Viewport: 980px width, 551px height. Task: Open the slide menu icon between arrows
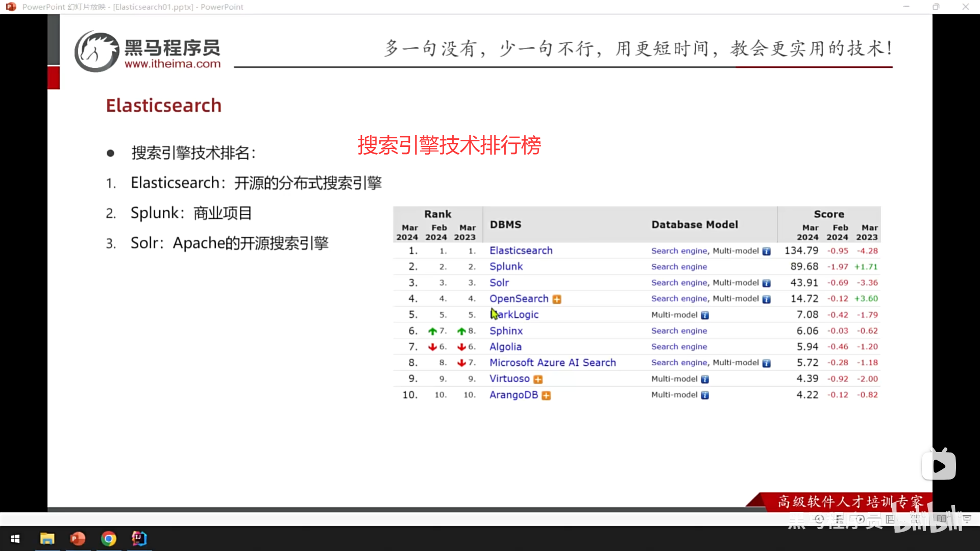[840, 519]
